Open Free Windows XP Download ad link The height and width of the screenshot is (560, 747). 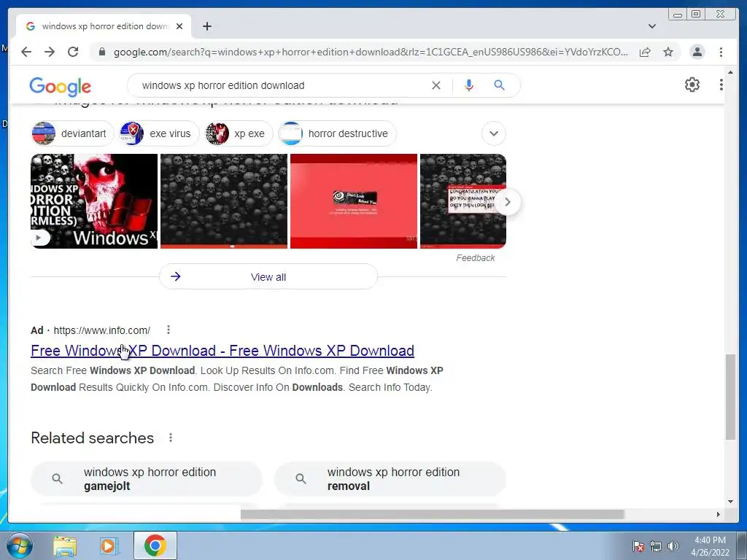[x=222, y=351]
